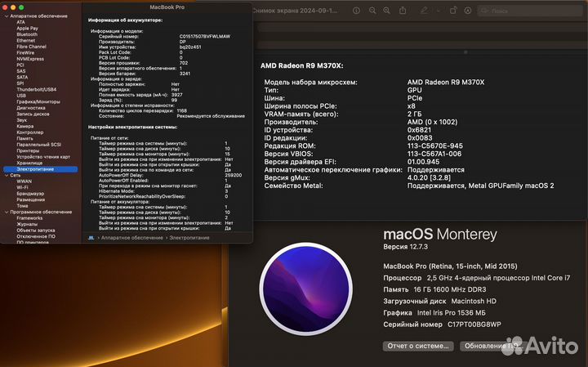
Task: Select Apple Pay in the sidebar
Action: (x=27, y=28)
